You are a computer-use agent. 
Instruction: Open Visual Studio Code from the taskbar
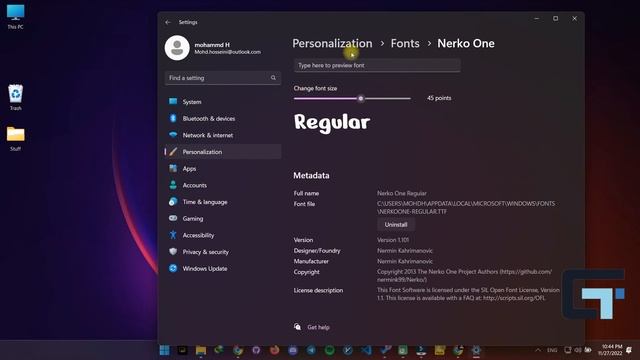tap(366, 350)
